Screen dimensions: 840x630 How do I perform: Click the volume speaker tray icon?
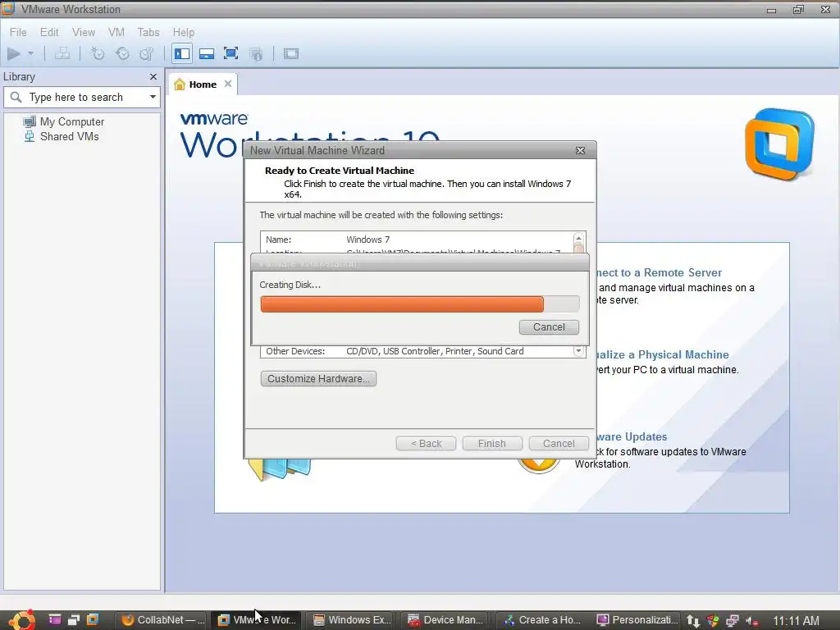coord(752,621)
